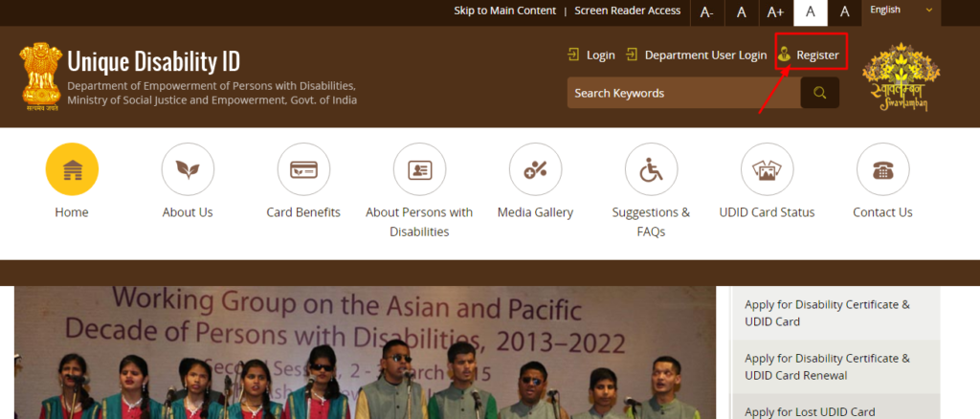Image resolution: width=980 pixels, height=419 pixels.
Task: Select the white background contrast A
Action: pos(811,12)
